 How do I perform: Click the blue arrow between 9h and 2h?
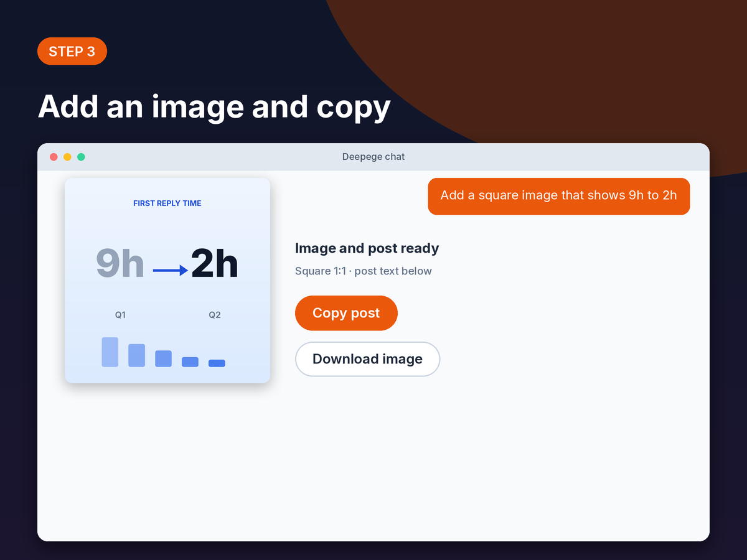tap(171, 270)
